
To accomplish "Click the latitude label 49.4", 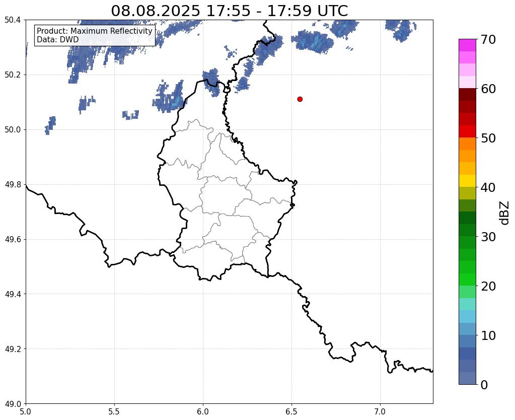I will (x=13, y=294).
